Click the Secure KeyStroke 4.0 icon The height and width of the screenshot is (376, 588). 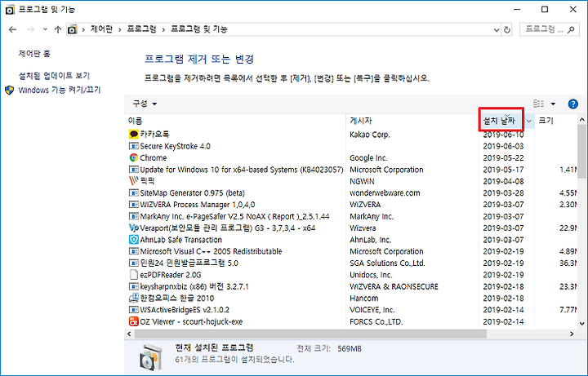coord(133,146)
